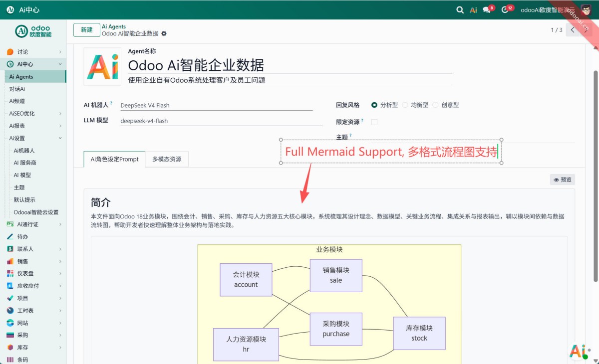Expand the AiSEO优化 submenu chevron
Screen dimensions: 599x364
coord(60,114)
